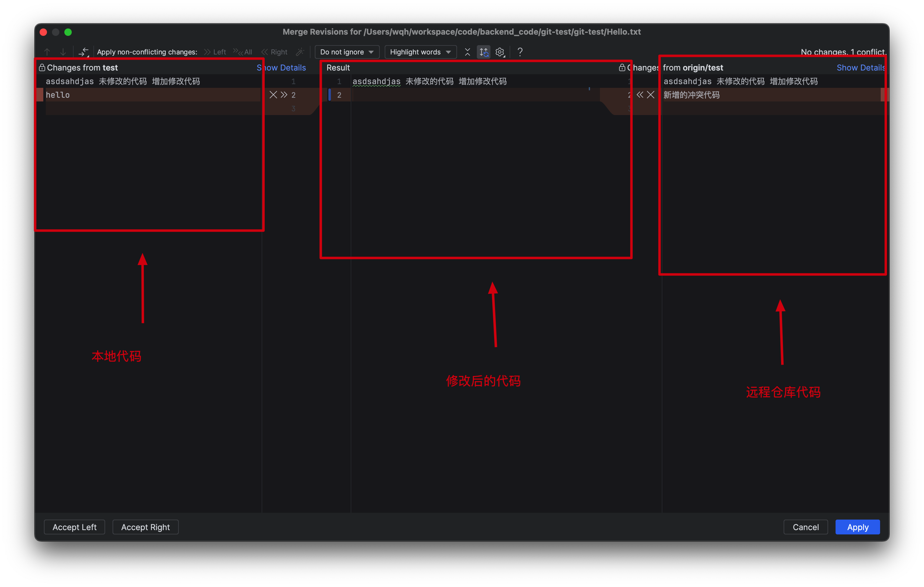924x587 pixels.
Task: Click the apply non-conflicting changes icon
Action: click(83, 52)
